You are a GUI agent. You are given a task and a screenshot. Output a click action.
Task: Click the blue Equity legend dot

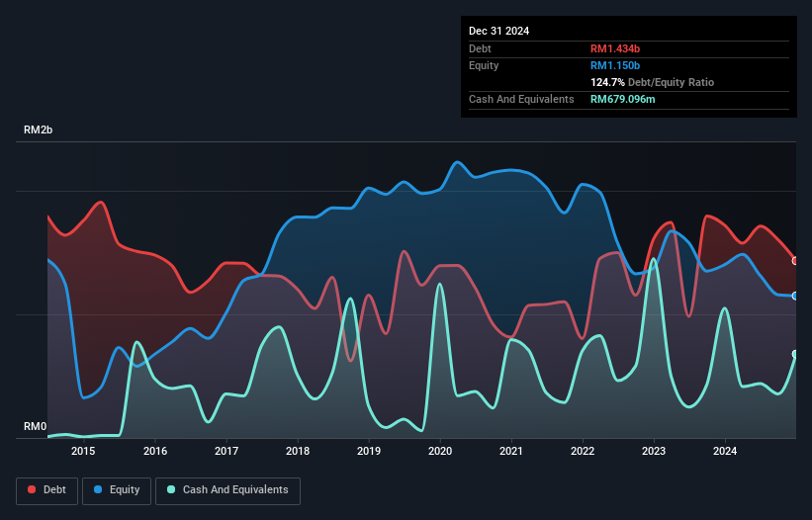click(98, 489)
